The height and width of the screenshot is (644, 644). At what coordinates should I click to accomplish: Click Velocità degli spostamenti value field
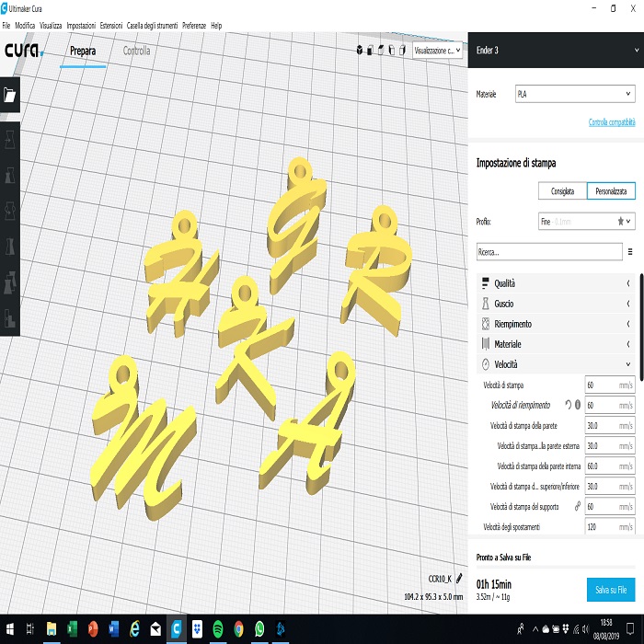pyautogui.click(x=609, y=526)
